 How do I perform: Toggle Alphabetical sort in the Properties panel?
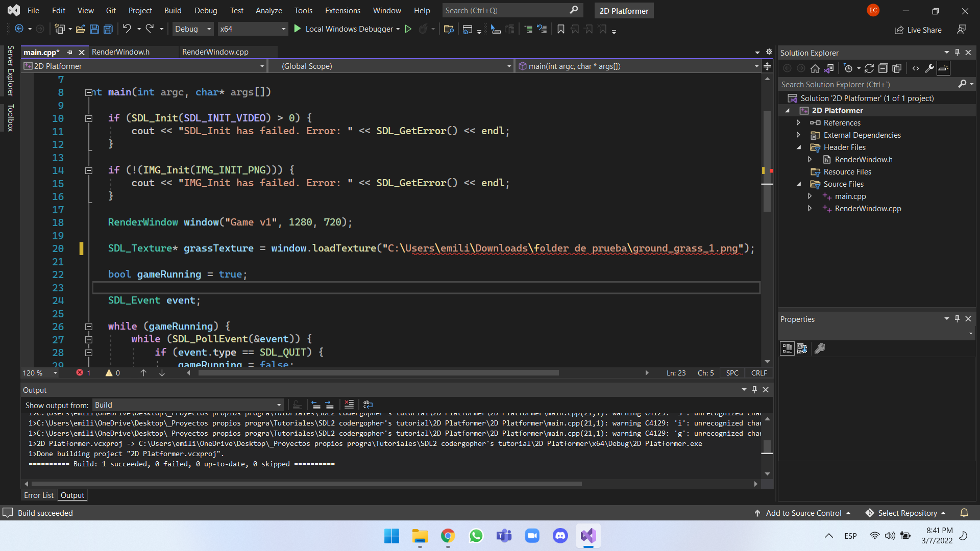pyautogui.click(x=802, y=348)
